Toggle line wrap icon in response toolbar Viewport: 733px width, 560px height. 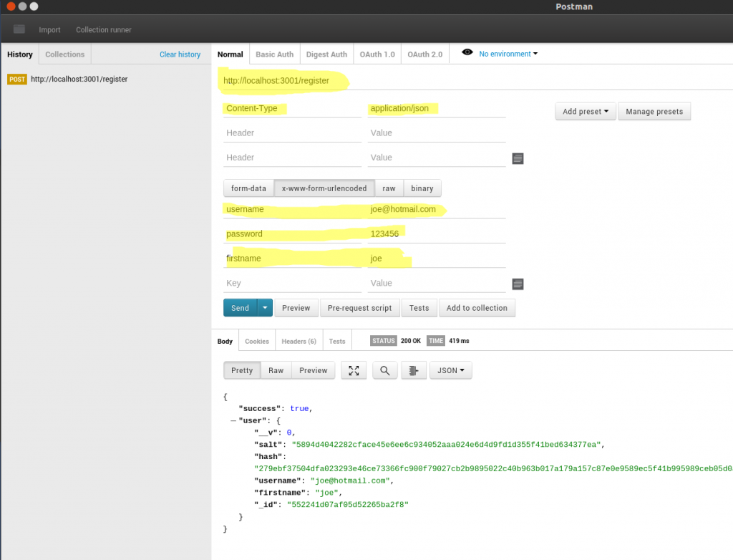coord(414,370)
